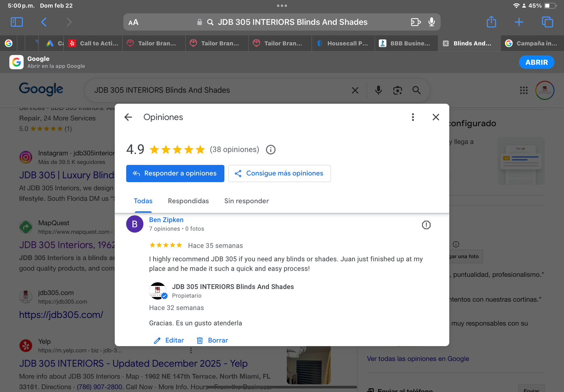Tap ABRIR to open the Google app
This screenshot has width=564, height=392.
(536, 62)
